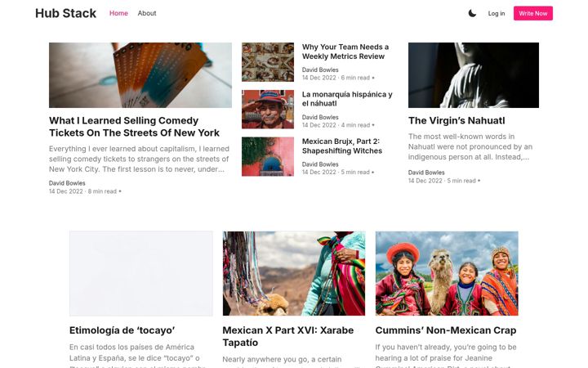Viewport: 588px width, 368px height.
Task: Open the pink wall Mexican Brujx thumbnail
Action: tap(268, 156)
